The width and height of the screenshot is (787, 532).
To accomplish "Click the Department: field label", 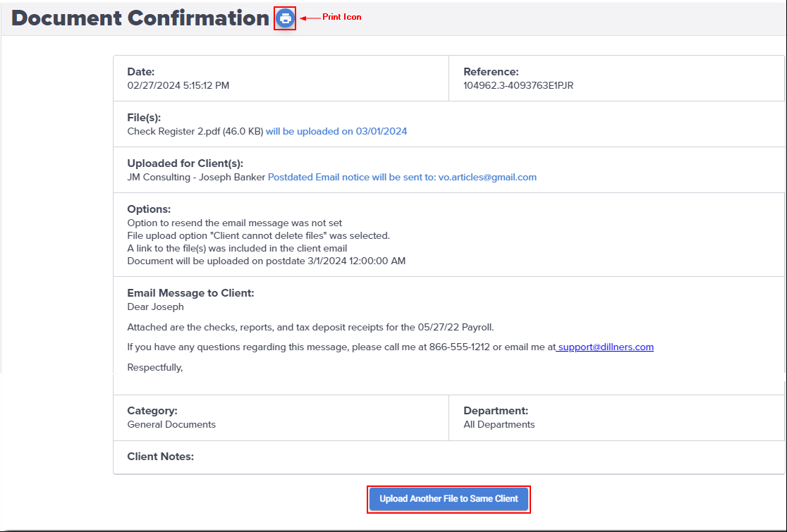I will coord(496,411).
